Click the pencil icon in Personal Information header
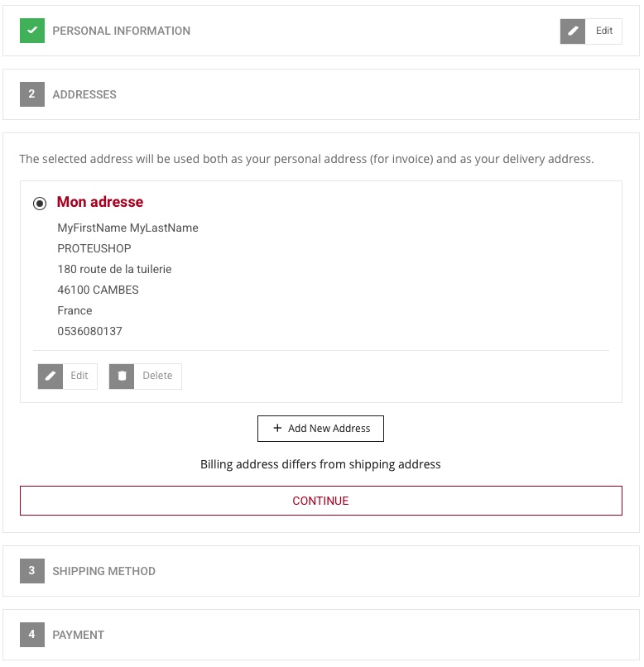The width and height of the screenshot is (644, 667). (x=573, y=31)
